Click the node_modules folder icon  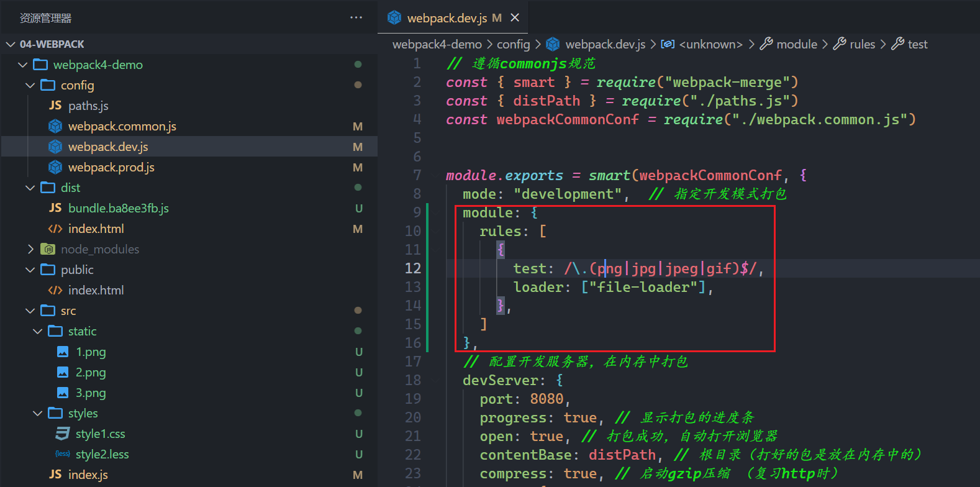(48, 249)
